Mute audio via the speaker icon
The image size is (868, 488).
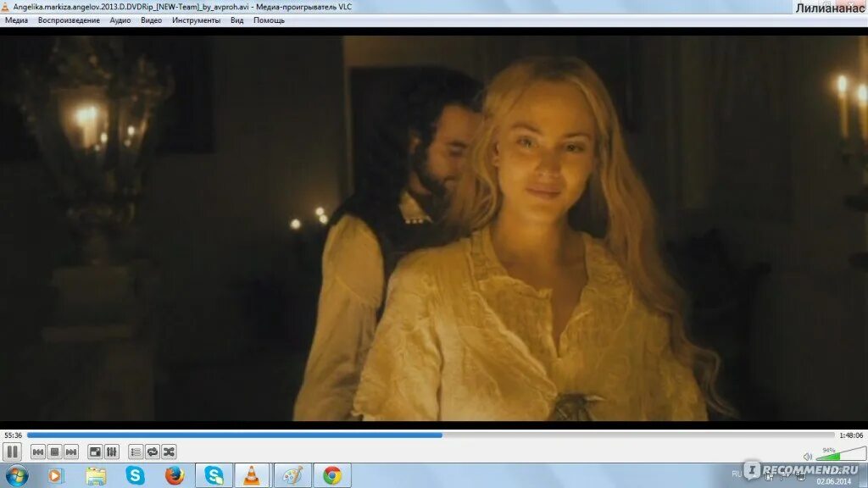click(x=808, y=457)
